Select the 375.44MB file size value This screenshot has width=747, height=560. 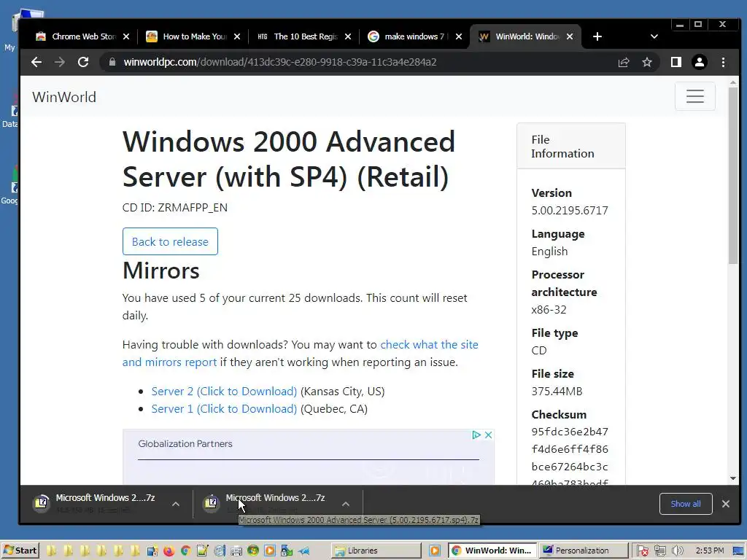point(557,392)
